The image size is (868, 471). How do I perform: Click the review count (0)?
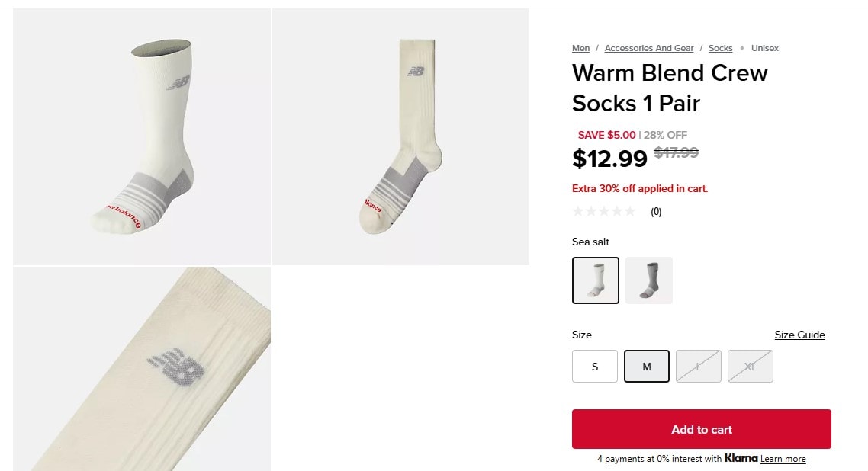click(x=656, y=212)
